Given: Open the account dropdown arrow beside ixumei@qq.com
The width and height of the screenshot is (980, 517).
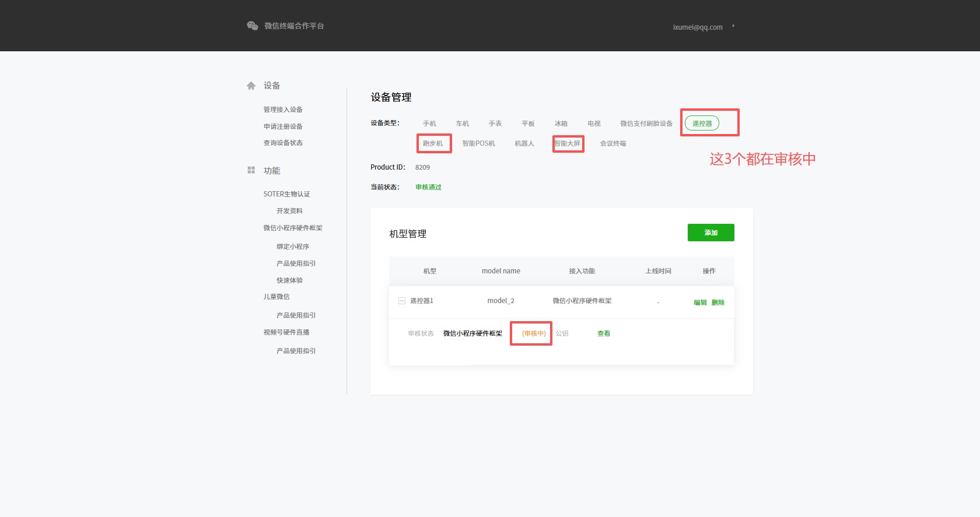Looking at the screenshot, I should point(733,26).
